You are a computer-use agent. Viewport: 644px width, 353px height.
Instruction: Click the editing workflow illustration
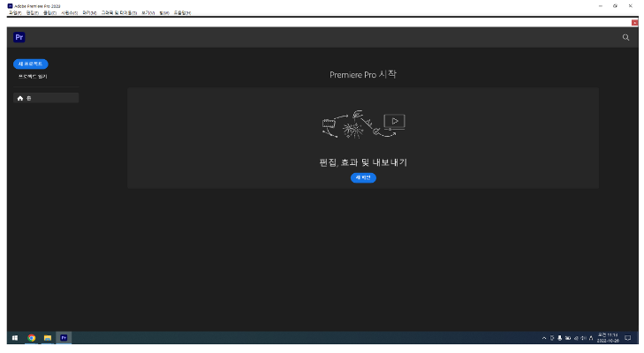click(x=363, y=124)
